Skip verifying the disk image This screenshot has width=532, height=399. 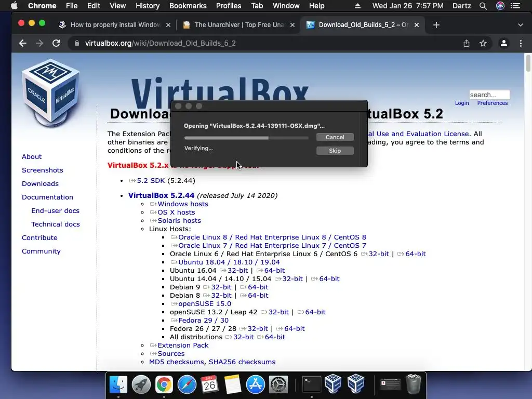tap(335, 151)
